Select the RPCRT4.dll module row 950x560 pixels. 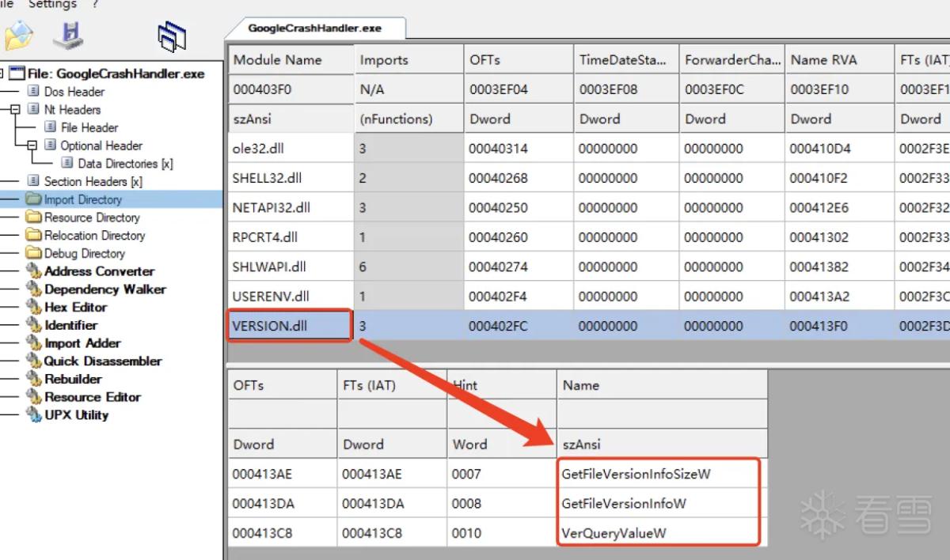(589, 237)
